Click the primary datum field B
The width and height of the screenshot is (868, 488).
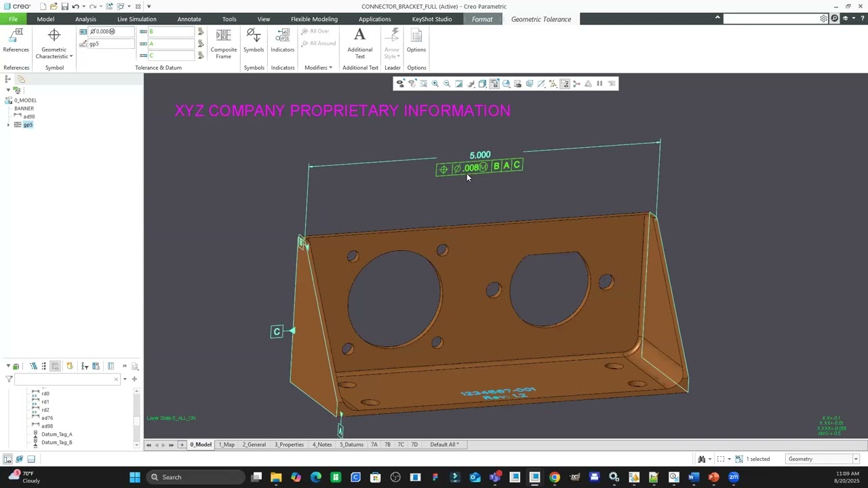(x=172, y=32)
